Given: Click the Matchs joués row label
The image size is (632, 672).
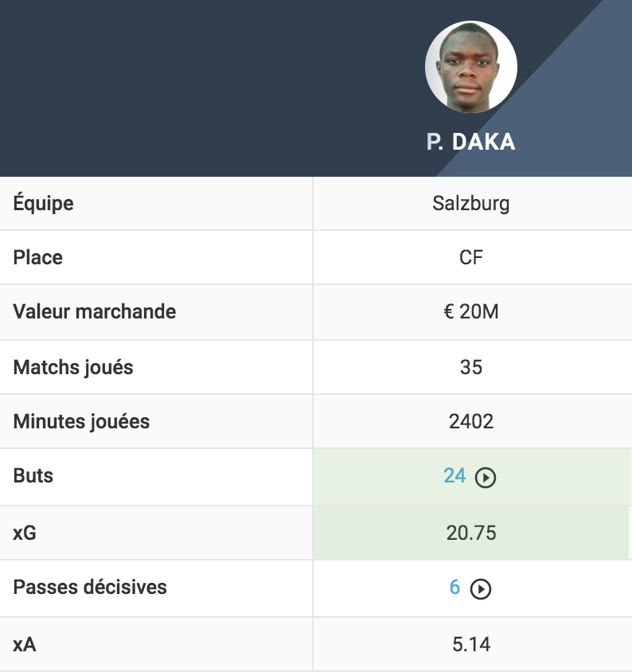Looking at the screenshot, I should 73,367.
